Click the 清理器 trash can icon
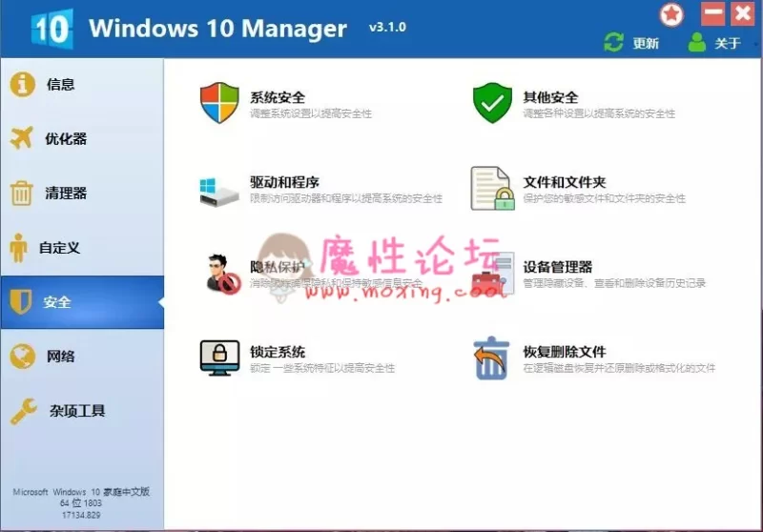 pyautogui.click(x=21, y=193)
